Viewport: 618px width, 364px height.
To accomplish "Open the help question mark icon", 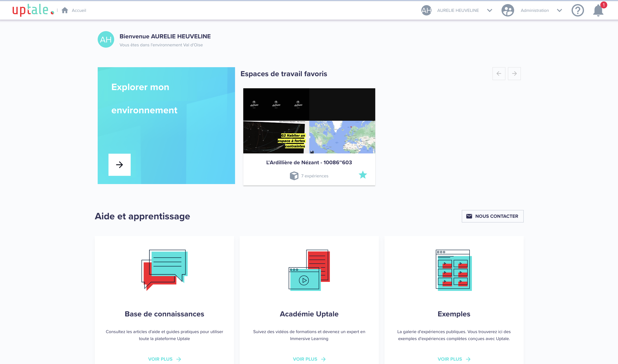I will tap(578, 11).
